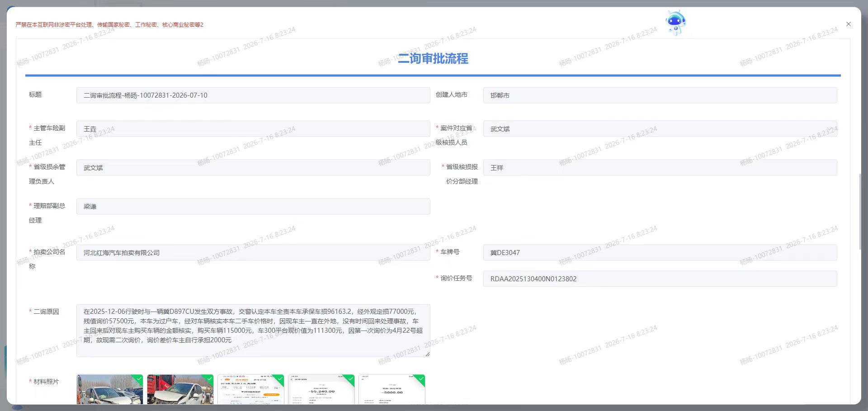
Task: Open thumbnail showing -5000.00 amount
Action: click(392, 389)
